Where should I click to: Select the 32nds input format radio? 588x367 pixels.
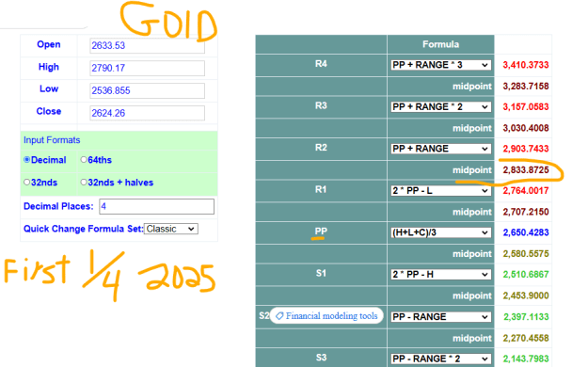[26, 183]
